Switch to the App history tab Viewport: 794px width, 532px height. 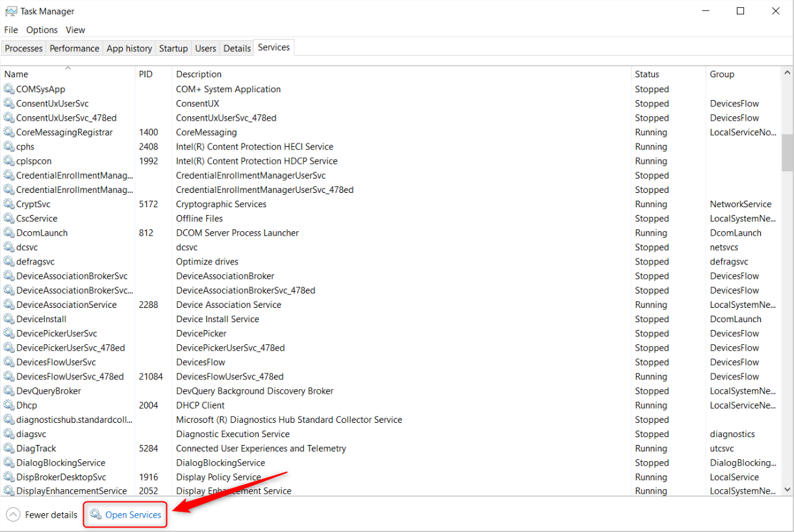(x=129, y=48)
